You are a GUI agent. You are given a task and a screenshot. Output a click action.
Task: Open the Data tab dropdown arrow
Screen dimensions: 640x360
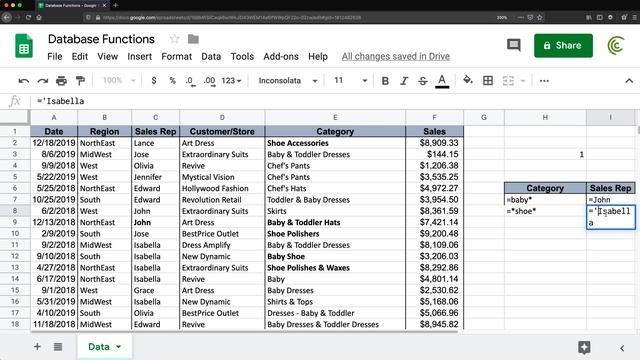point(118,347)
